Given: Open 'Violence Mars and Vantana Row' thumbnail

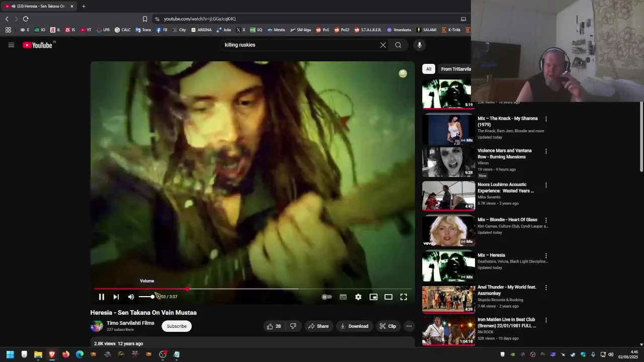Looking at the screenshot, I should click(448, 162).
